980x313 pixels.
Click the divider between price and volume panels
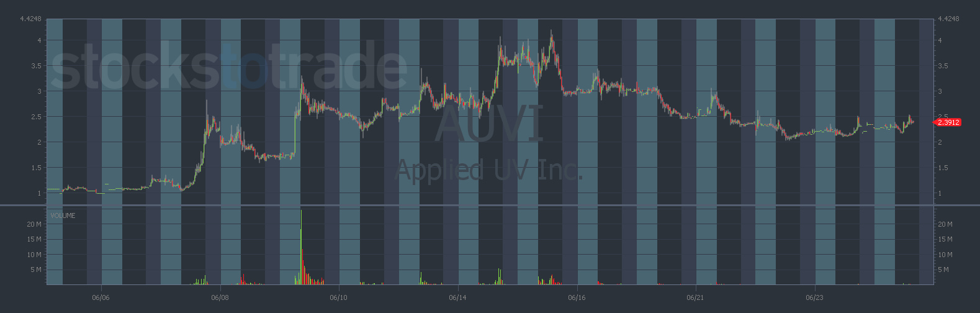coord(490,205)
